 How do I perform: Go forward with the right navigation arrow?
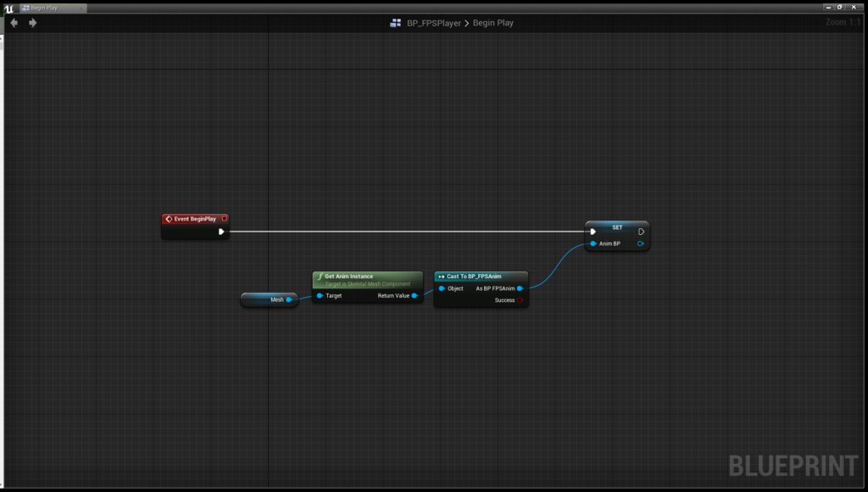(x=33, y=23)
